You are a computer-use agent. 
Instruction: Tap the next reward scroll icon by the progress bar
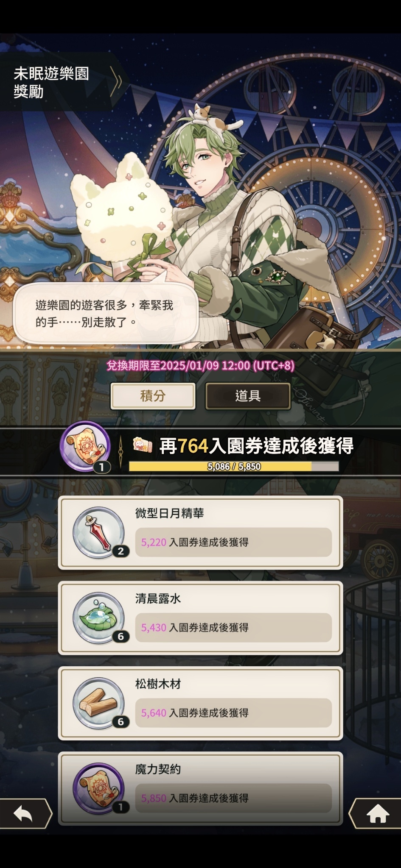(85, 446)
